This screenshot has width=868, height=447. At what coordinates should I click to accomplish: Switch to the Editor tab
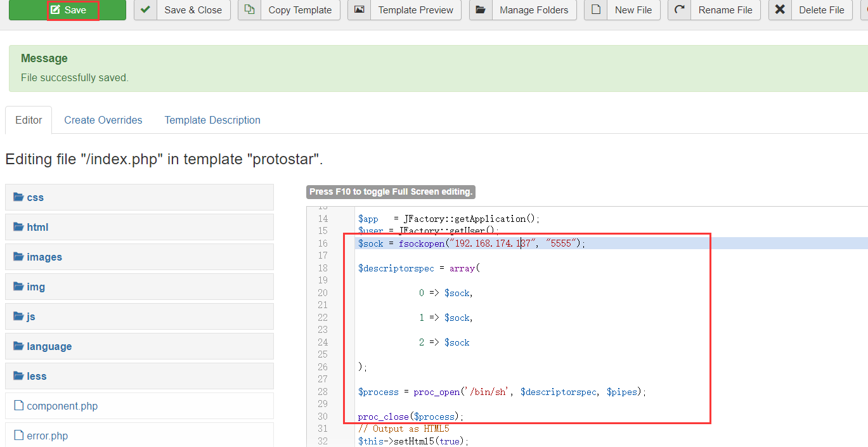(29, 120)
